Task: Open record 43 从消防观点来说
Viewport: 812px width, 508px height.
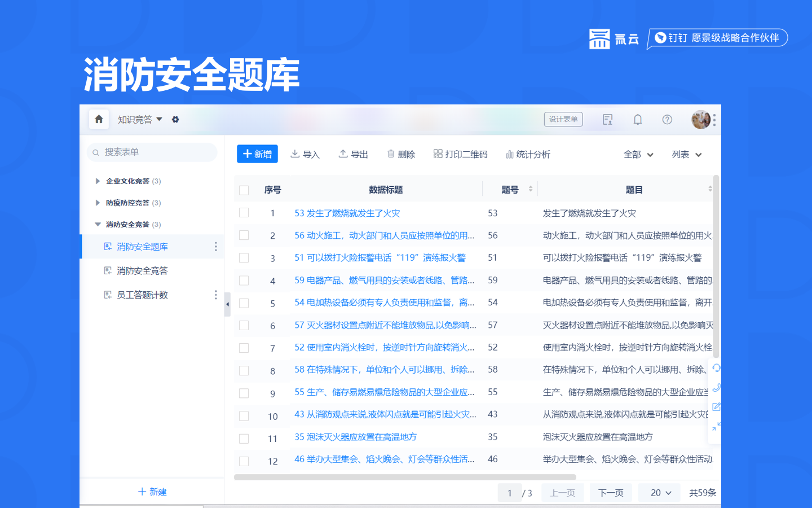Action: 385,414
